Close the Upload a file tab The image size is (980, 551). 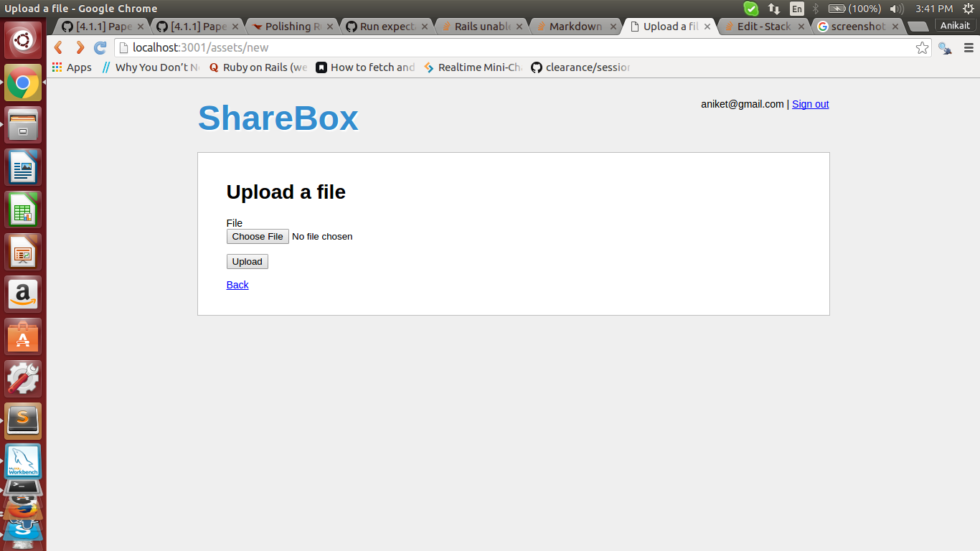(x=707, y=27)
